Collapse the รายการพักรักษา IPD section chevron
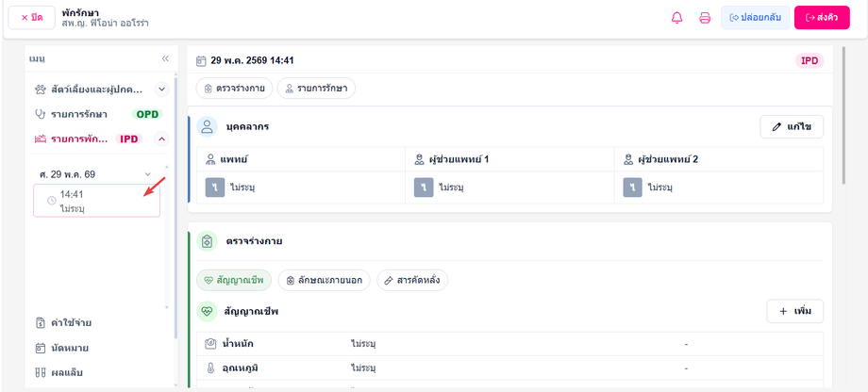Image resolution: width=868 pixels, height=392 pixels. [x=161, y=139]
